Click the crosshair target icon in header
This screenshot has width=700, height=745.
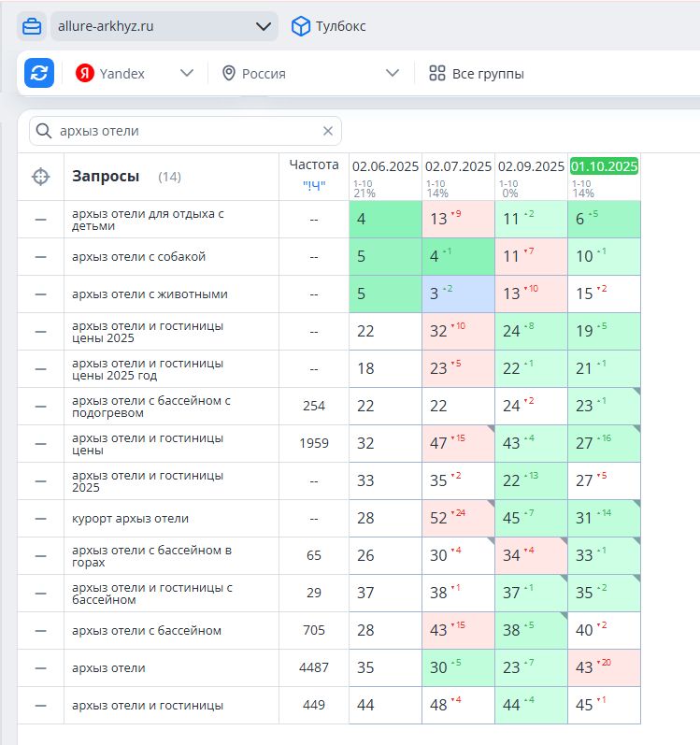click(40, 176)
